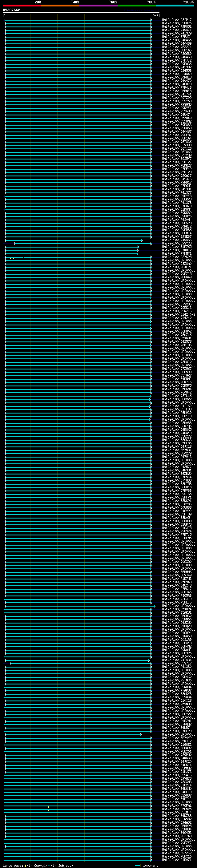Open hit UniRef100_Q14240-2
Screen dimensions: 197x868
179,314
